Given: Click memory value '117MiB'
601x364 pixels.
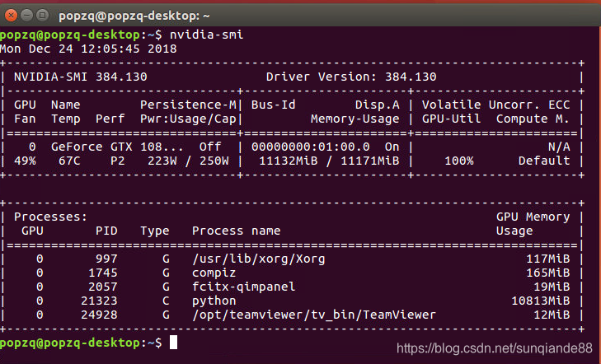Looking at the screenshot, I should pyautogui.click(x=548, y=259).
